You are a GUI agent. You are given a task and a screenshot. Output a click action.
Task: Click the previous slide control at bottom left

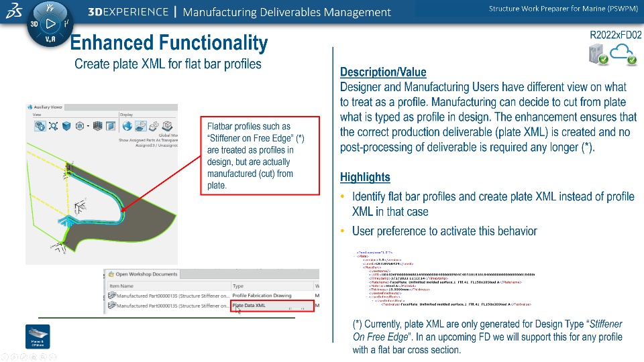pos(5,357)
